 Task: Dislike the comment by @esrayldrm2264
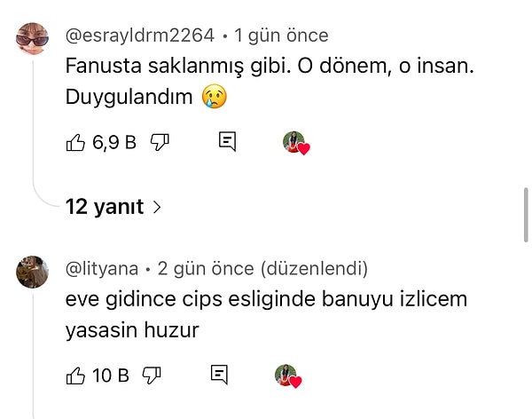point(160,142)
